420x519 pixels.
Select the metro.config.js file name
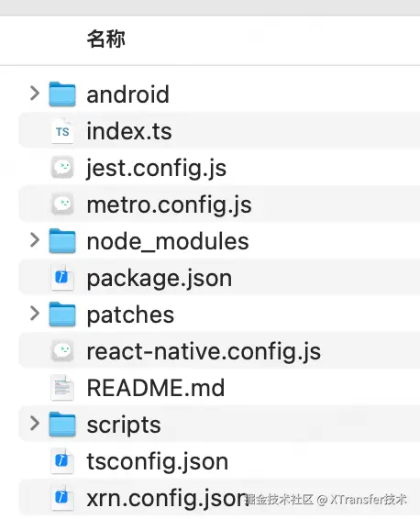pos(169,204)
